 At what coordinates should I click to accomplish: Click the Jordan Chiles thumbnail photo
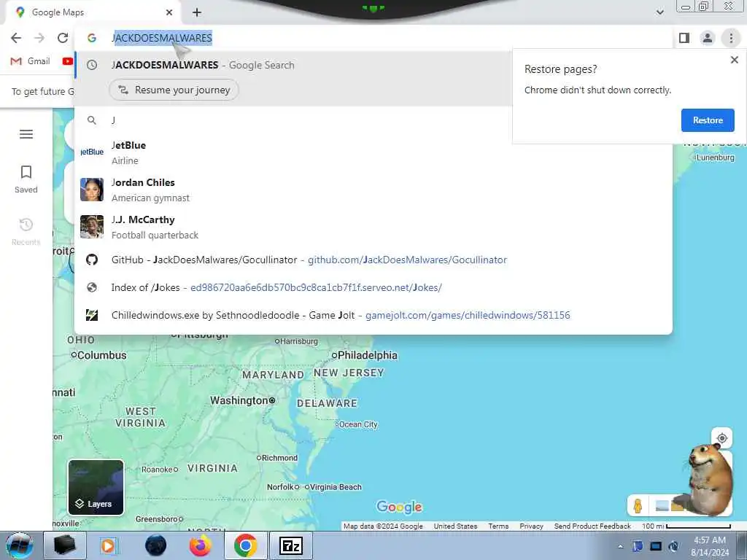(x=92, y=190)
